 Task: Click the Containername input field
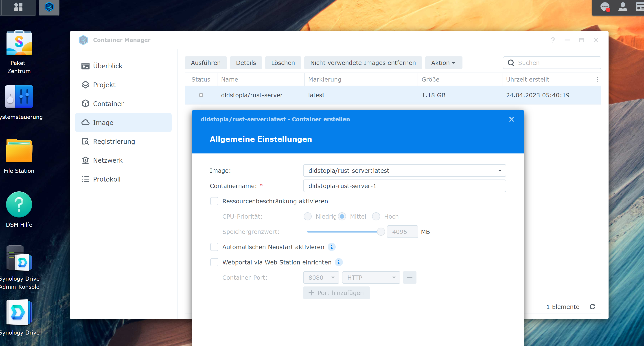point(405,186)
